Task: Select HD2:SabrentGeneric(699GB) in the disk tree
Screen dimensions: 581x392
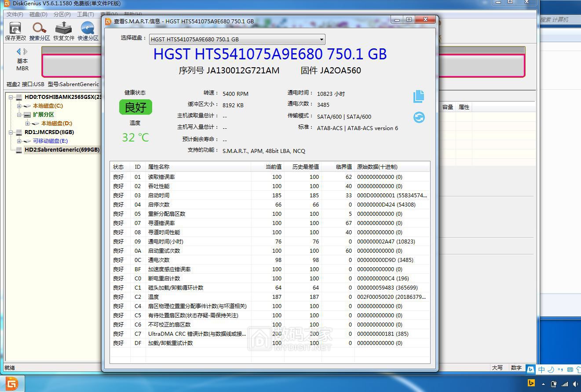Action: click(62, 150)
